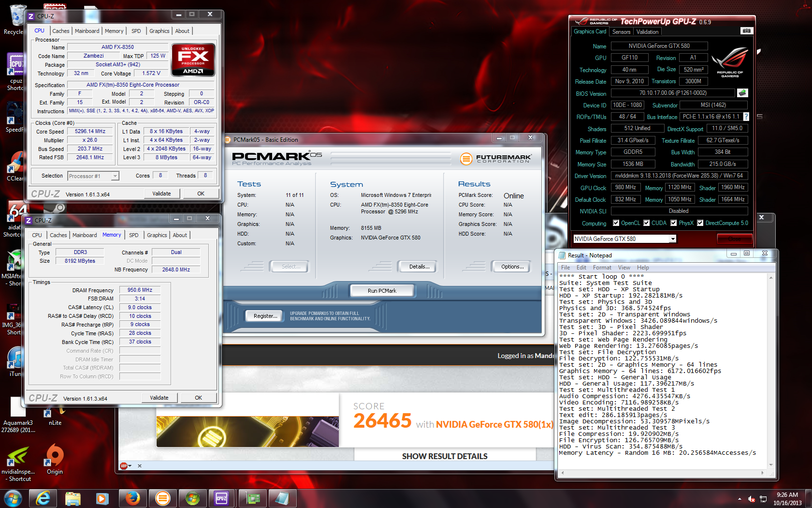
Task: Switch to Sensors tab in GPU-Z
Action: pyautogui.click(x=621, y=32)
